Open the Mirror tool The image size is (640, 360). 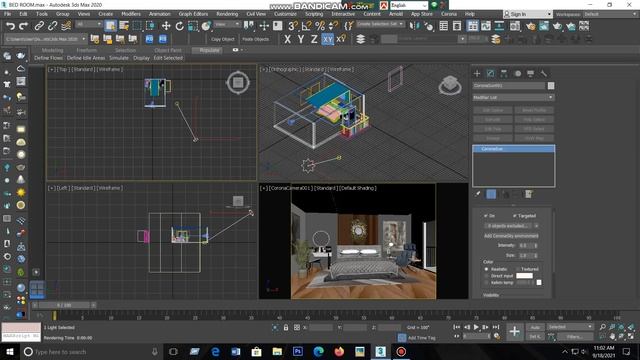coord(414,26)
